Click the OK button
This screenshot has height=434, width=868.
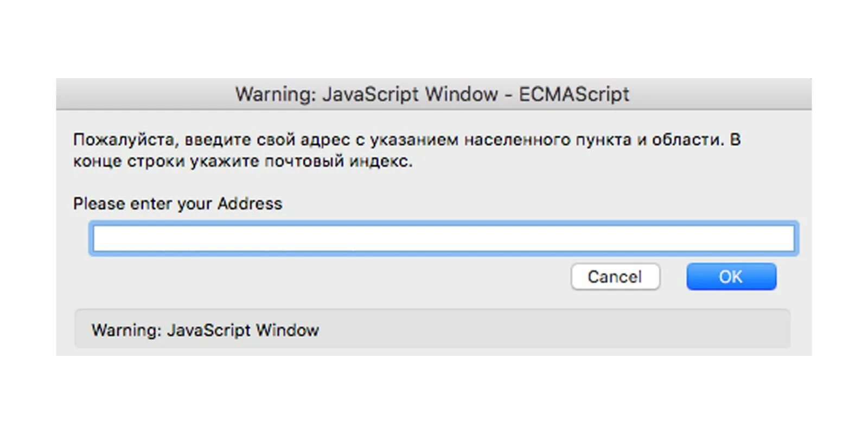[x=731, y=277]
